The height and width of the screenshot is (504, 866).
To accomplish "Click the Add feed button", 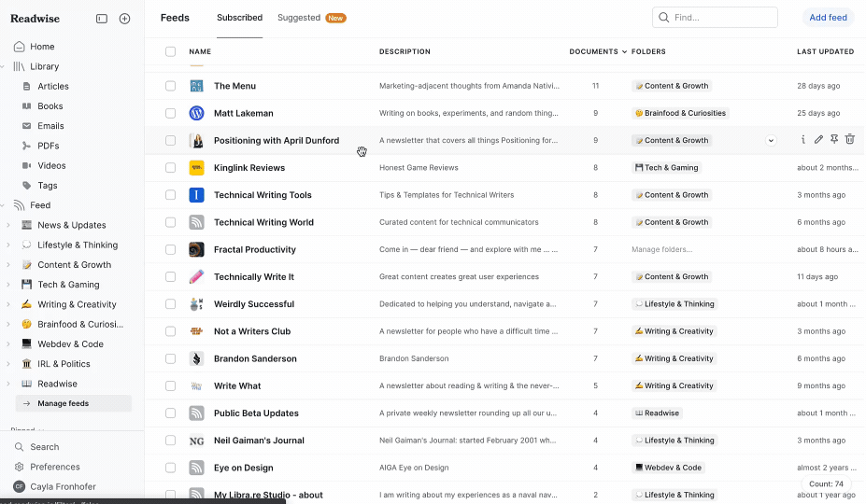I will point(828,18).
